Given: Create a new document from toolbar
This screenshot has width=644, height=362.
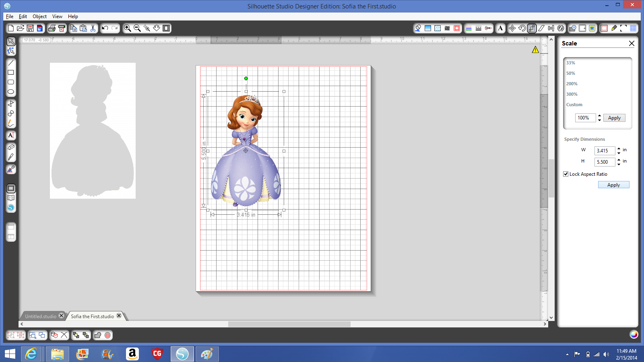Looking at the screenshot, I should click(x=11, y=28).
